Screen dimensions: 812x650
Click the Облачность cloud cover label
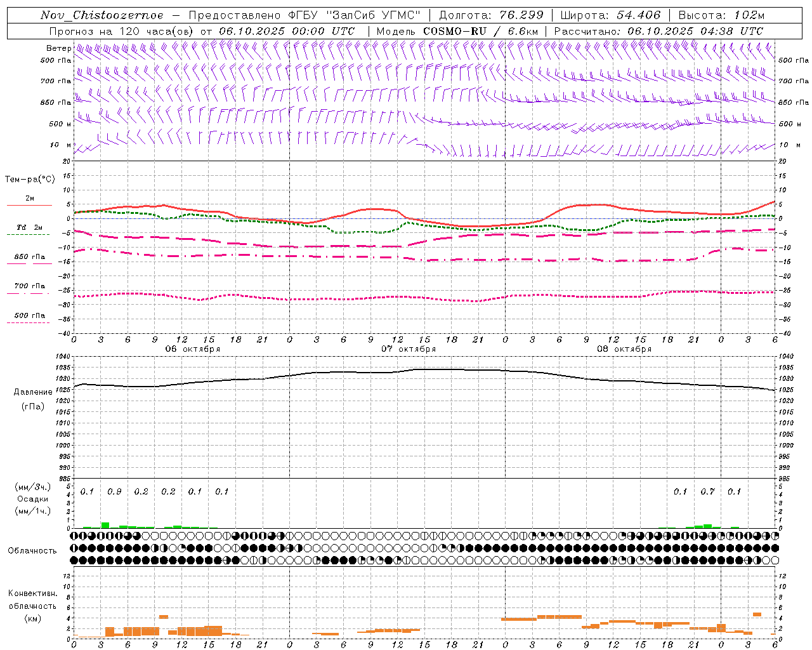click(32, 550)
